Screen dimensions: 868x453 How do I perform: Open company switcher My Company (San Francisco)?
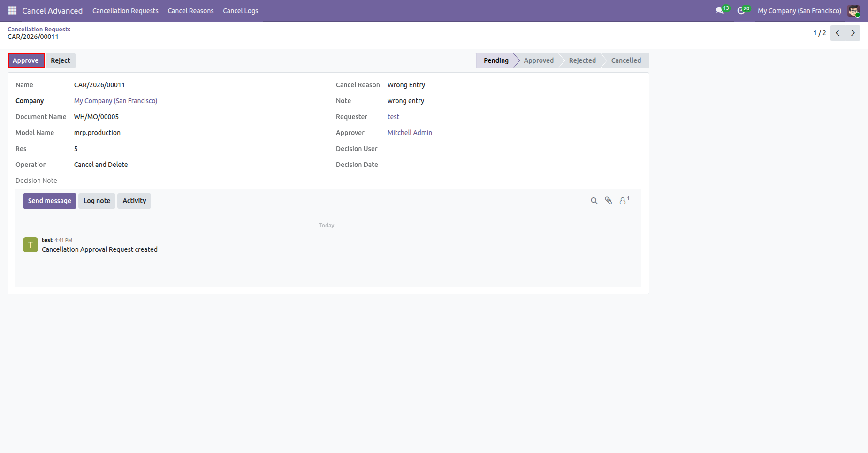[x=799, y=10]
